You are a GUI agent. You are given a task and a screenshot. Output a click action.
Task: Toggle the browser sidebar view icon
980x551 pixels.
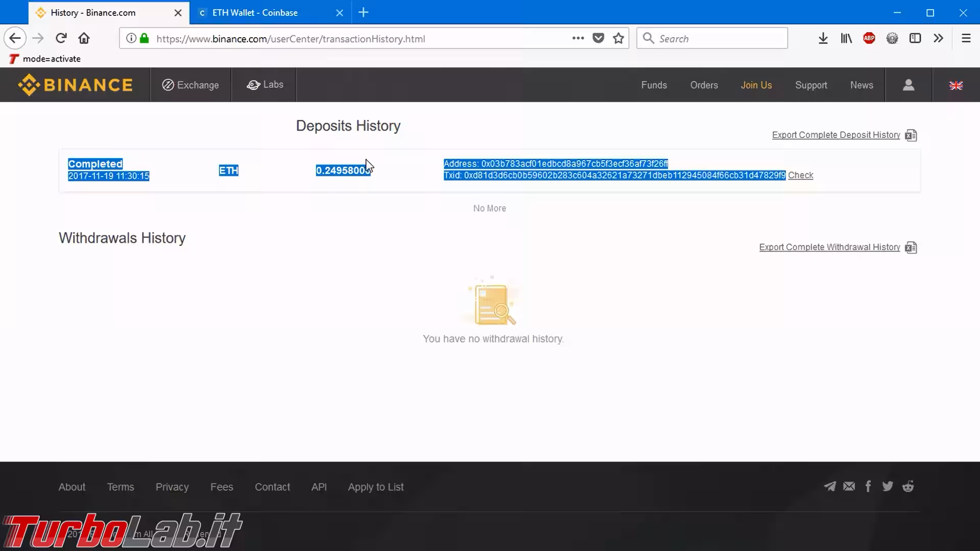click(x=915, y=38)
